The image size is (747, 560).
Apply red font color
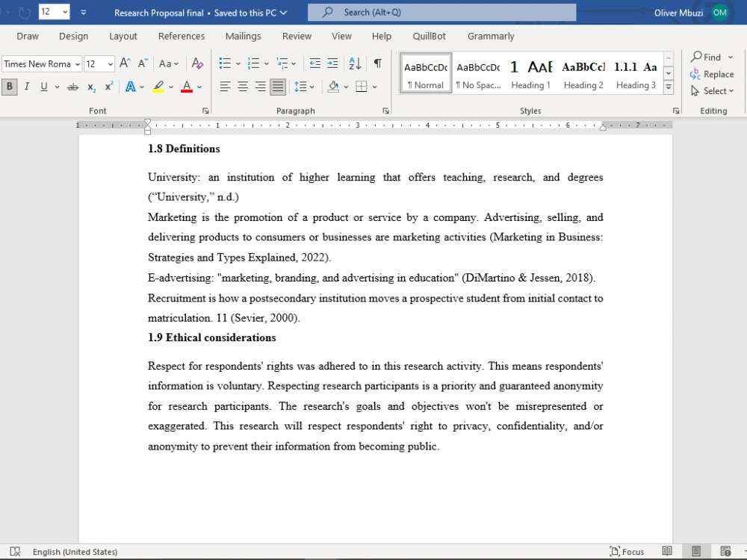pyautogui.click(x=187, y=87)
